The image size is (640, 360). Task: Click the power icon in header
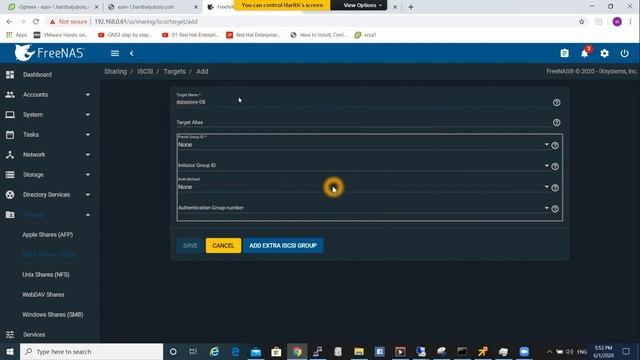[x=624, y=53]
